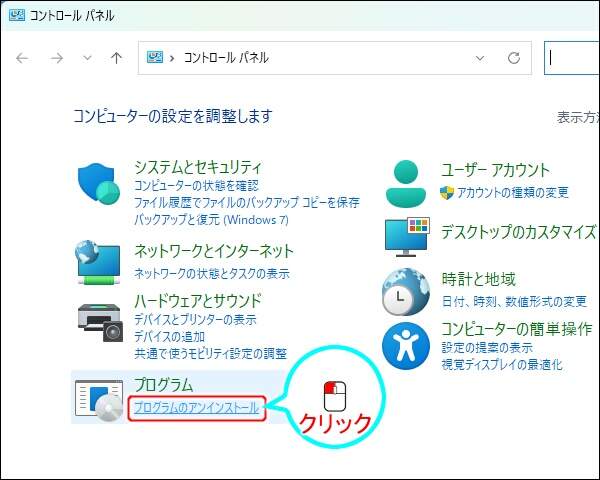This screenshot has height=480, width=600.
Task: Select the Programs disc icon
Action: tap(98, 398)
